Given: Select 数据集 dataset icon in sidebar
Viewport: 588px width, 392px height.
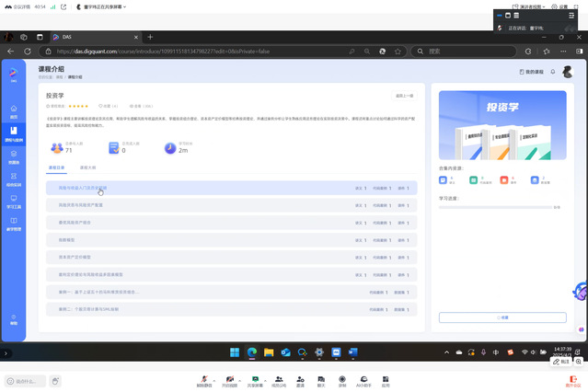Looking at the screenshot, I should click(13, 156).
